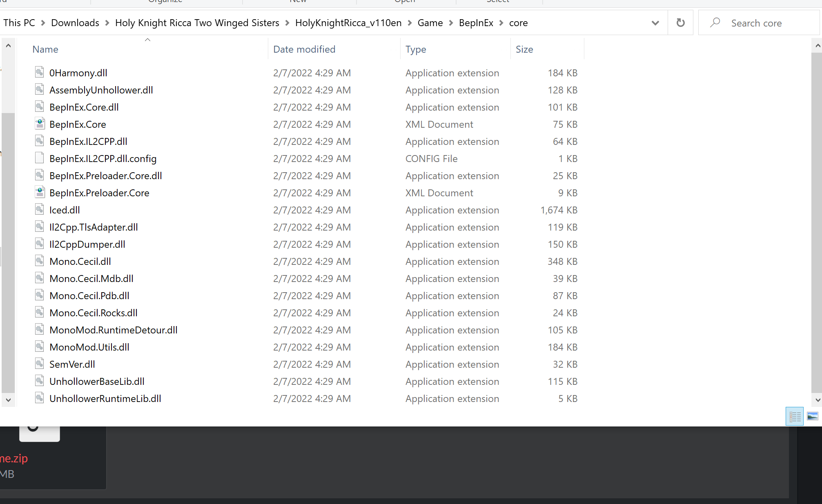Click the Il2CppDumper.dll file icon
This screenshot has height=504, width=822.
[x=39, y=244]
